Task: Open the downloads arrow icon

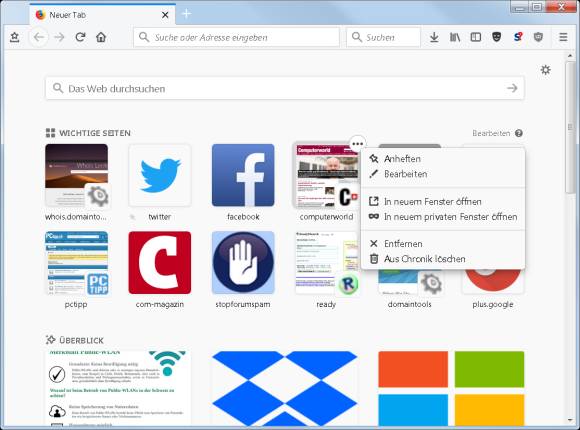Action: pyautogui.click(x=434, y=37)
